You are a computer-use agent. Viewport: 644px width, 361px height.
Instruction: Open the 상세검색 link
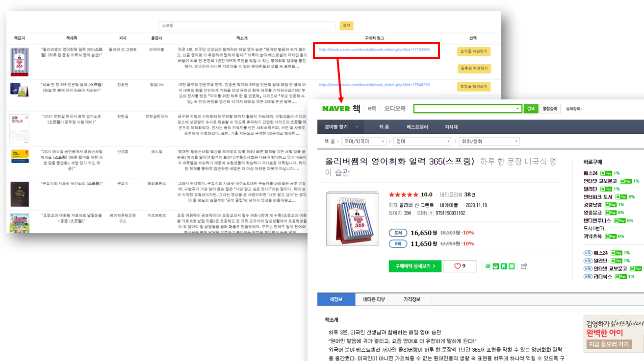[x=573, y=109]
